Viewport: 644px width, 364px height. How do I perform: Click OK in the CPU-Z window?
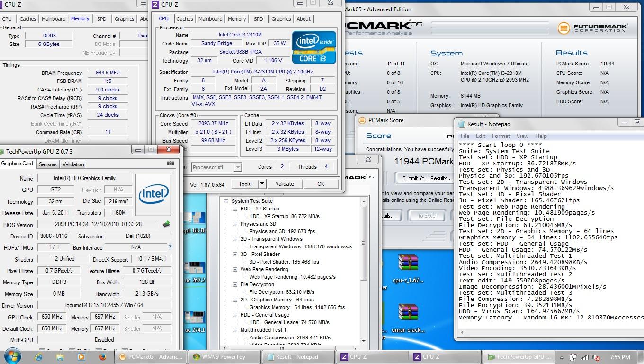(x=321, y=184)
